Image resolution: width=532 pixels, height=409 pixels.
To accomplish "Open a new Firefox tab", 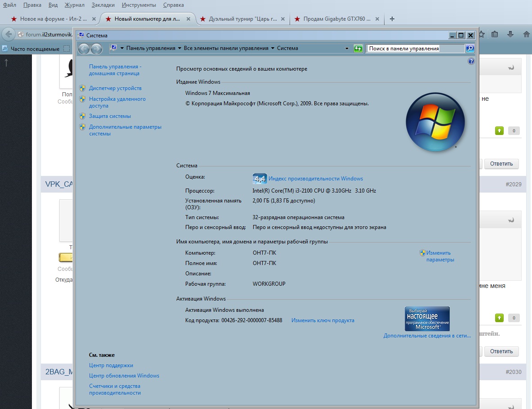I will [x=392, y=19].
